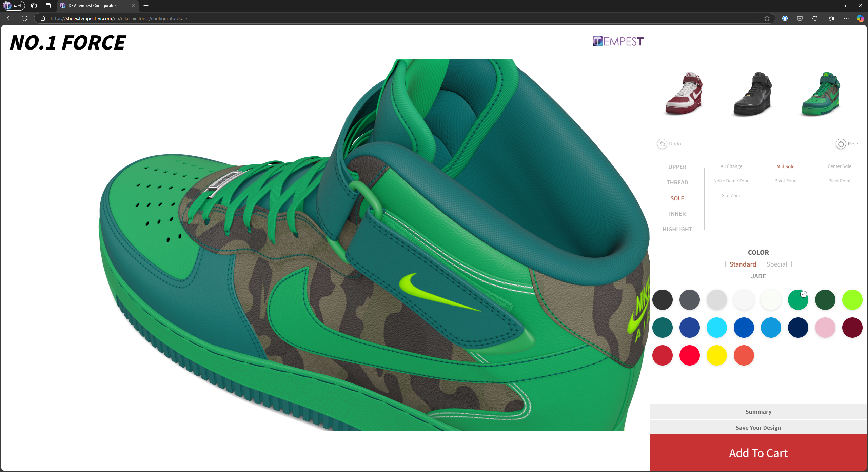Viewport: 868px width, 472px height.
Task: Click the Add To Cart button
Action: (758, 453)
